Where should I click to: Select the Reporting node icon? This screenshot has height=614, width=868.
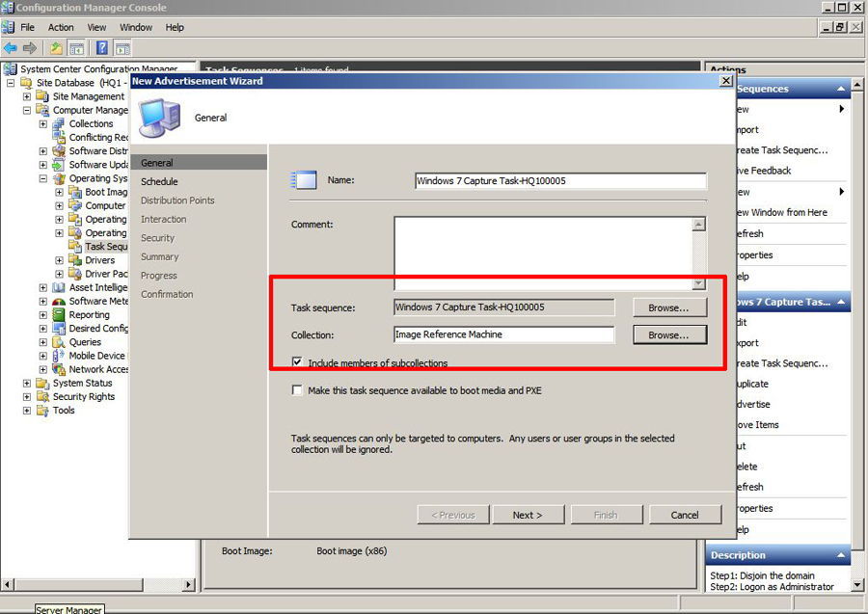point(59,315)
